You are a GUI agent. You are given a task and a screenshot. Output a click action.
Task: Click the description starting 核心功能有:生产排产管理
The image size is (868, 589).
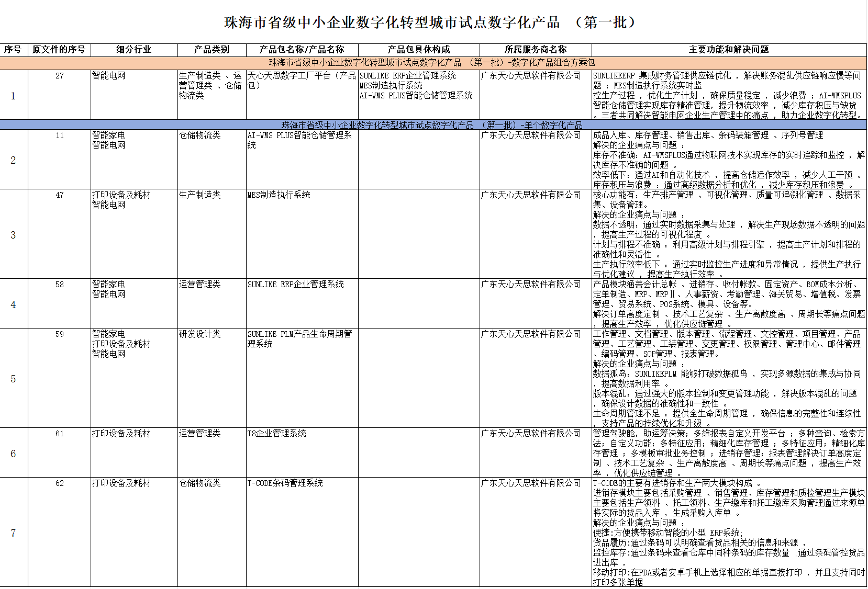click(729, 234)
